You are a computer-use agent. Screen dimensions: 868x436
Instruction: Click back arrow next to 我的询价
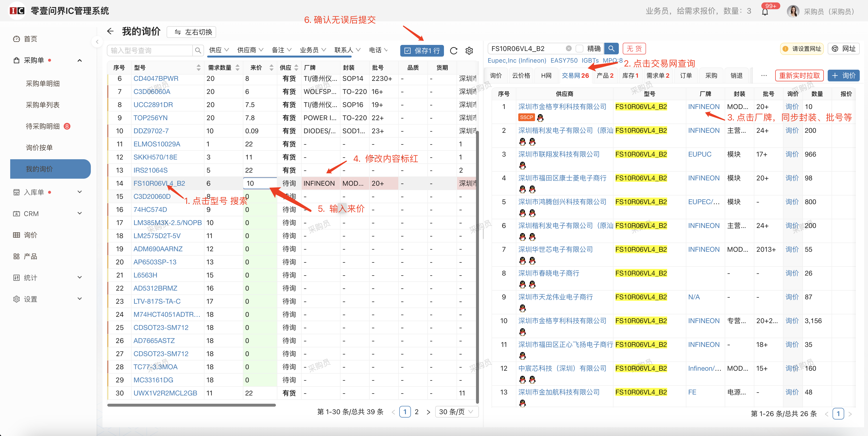(110, 31)
